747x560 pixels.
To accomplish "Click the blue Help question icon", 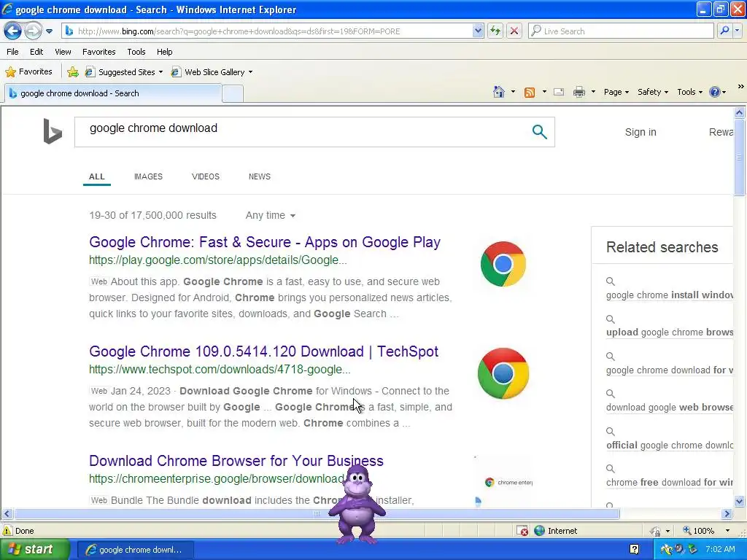I will pos(715,92).
